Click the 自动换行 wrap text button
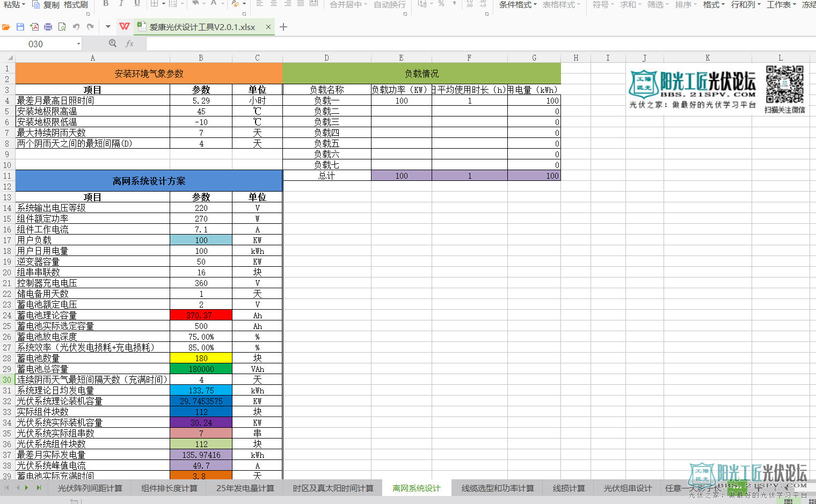 pyautogui.click(x=390, y=4)
